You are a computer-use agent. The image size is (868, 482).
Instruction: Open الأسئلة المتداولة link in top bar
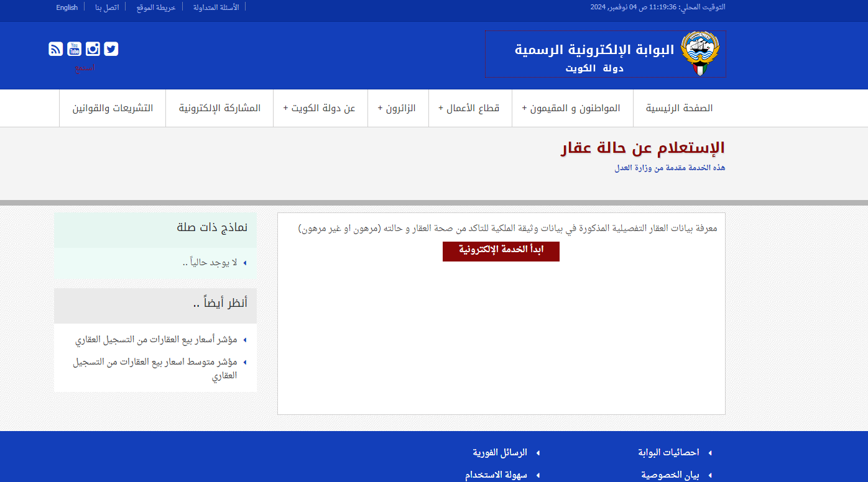click(x=216, y=7)
